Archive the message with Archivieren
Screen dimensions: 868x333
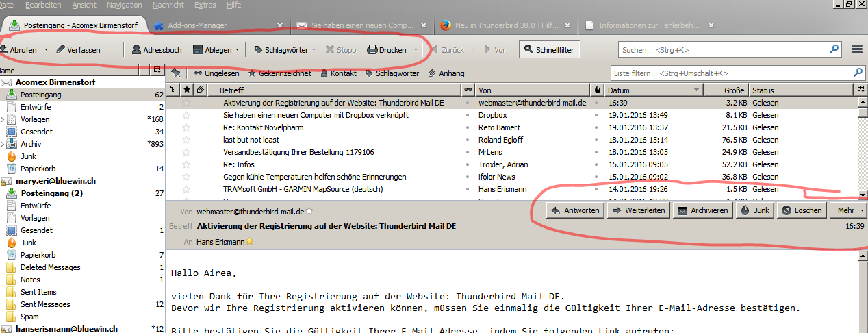[702, 210]
